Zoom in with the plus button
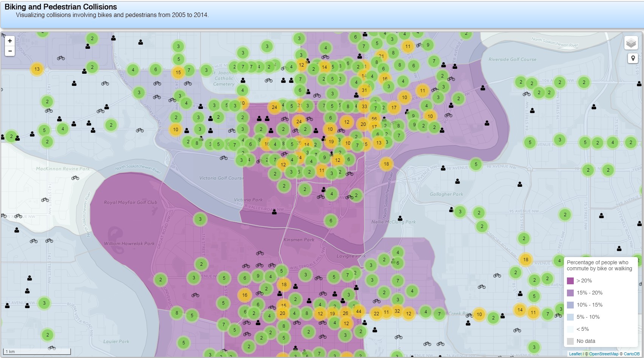Viewport: 644px width, 358px height. tap(10, 41)
